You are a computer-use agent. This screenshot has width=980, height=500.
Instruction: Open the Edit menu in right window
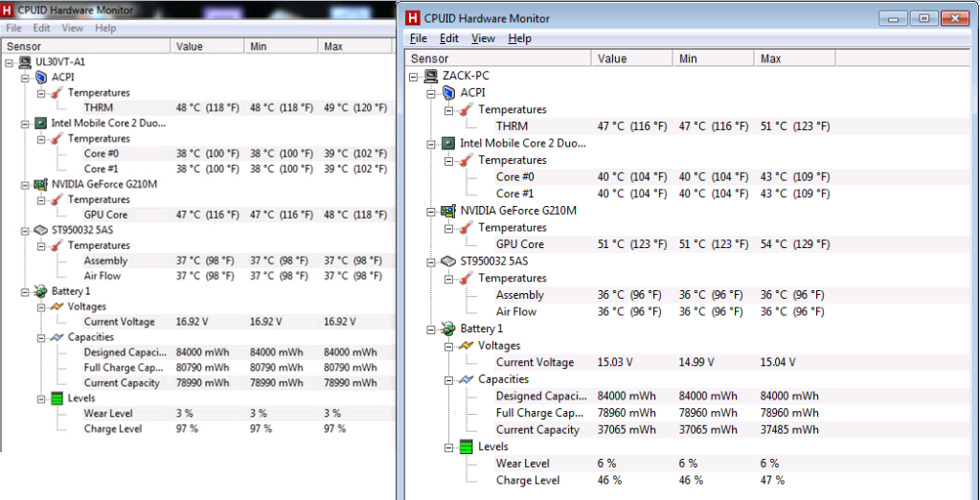click(x=449, y=38)
